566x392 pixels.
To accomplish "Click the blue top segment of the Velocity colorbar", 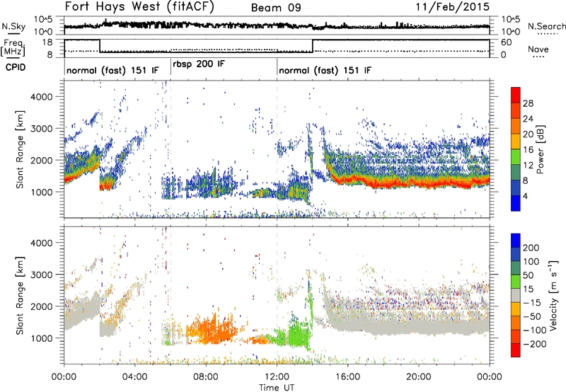I will coord(516,241).
